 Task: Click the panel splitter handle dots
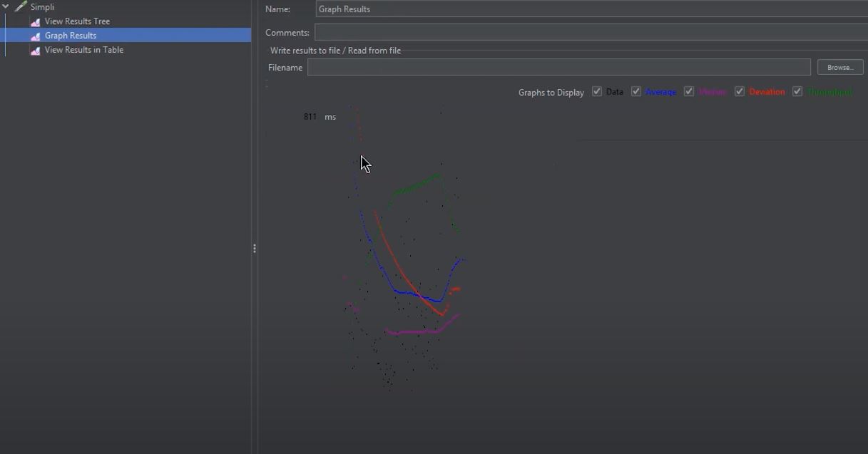coord(255,249)
